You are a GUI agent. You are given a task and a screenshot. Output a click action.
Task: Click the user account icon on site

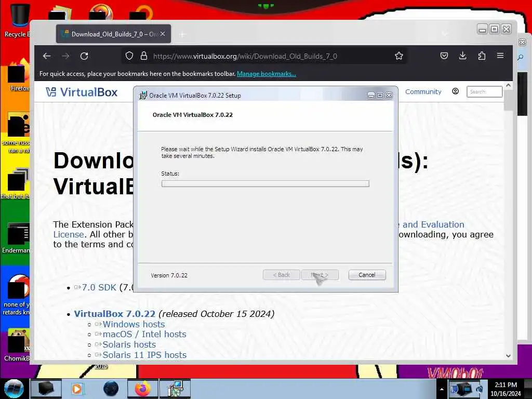pyautogui.click(x=455, y=91)
